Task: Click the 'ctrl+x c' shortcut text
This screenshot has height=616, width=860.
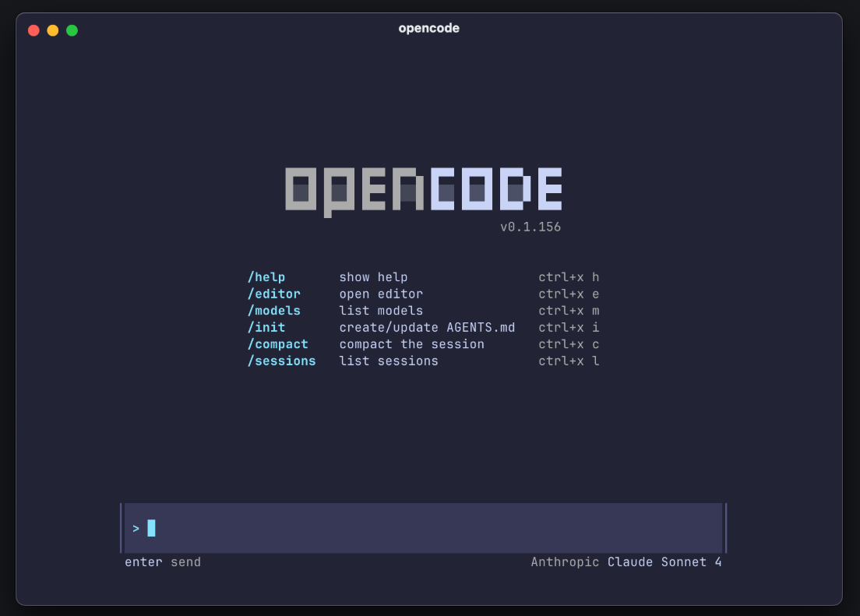Action: click(569, 344)
